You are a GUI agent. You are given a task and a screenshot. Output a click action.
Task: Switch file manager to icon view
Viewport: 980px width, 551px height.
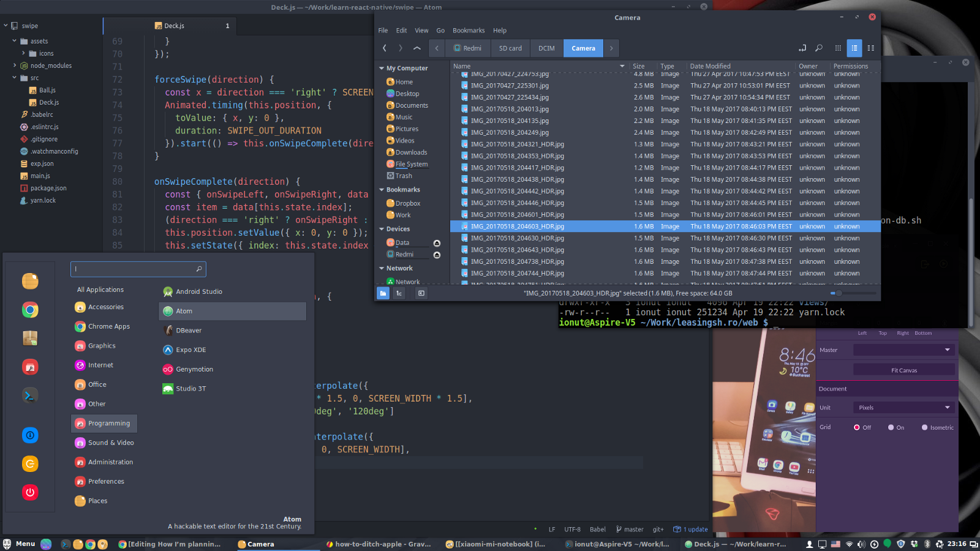837,48
